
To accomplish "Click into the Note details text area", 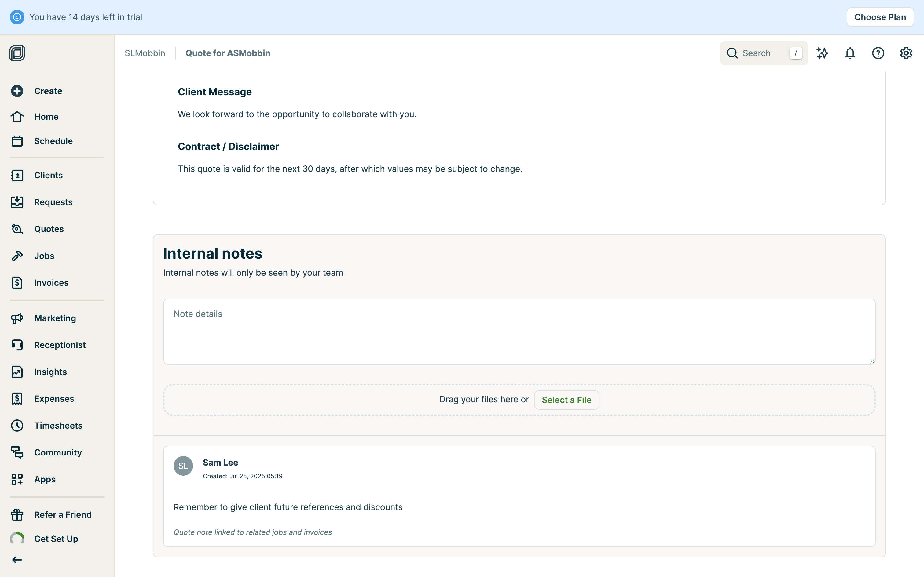I will 519,331.
